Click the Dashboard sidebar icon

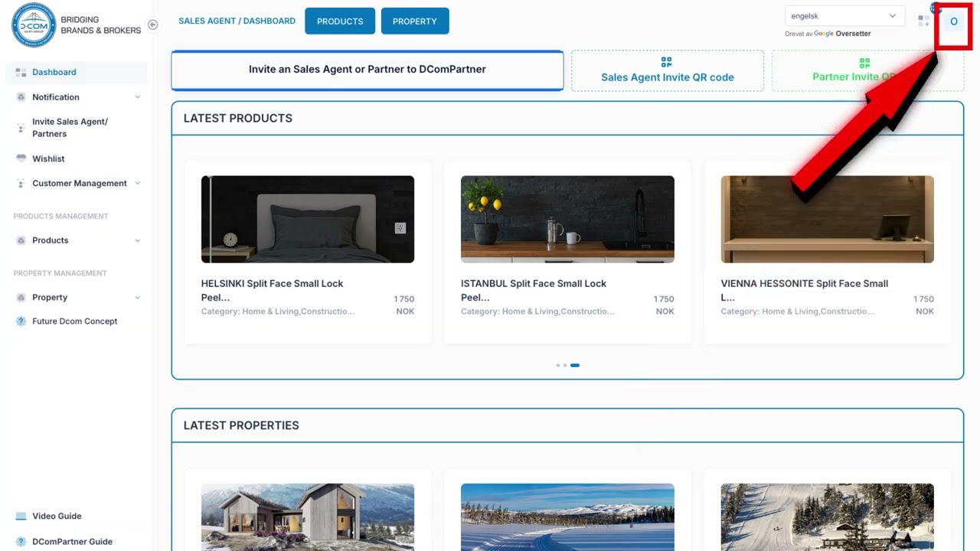click(21, 72)
